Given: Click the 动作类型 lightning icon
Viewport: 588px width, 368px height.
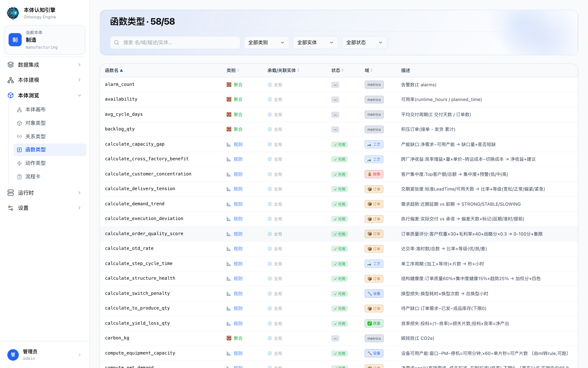Looking at the screenshot, I should (x=19, y=163).
